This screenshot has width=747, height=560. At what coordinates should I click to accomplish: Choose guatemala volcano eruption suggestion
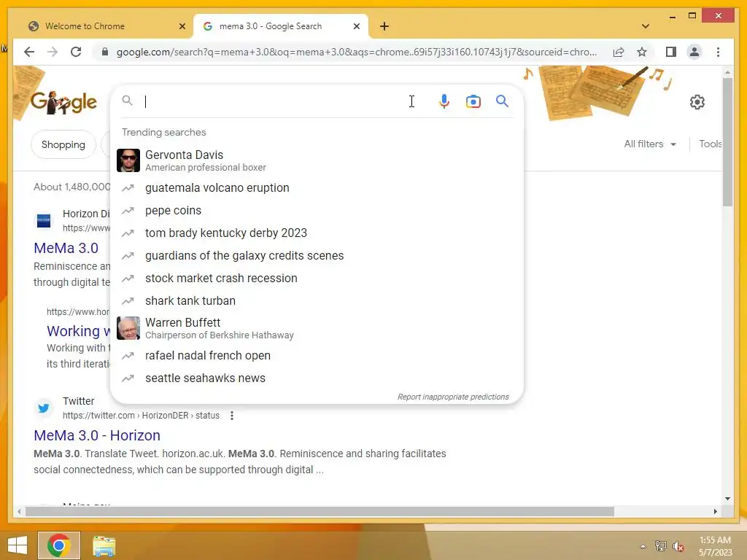(317, 187)
